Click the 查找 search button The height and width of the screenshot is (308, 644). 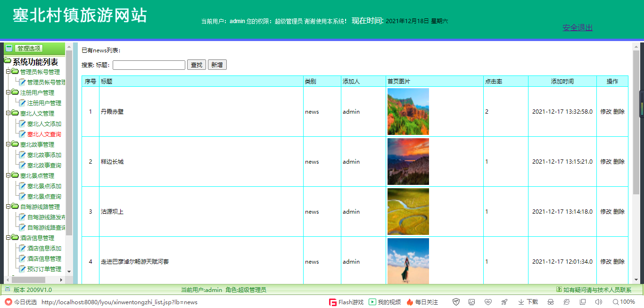coord(197,65)
